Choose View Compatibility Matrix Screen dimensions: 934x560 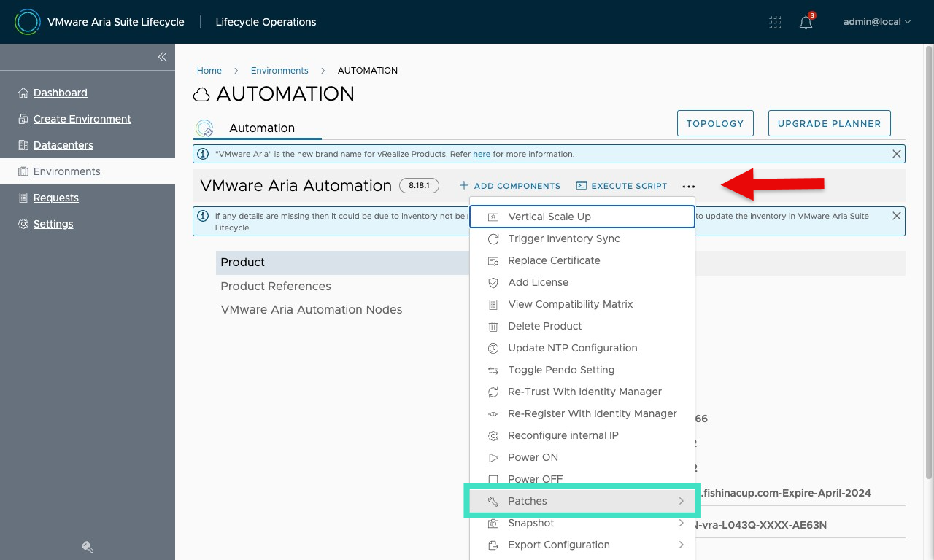click(582, 304)
